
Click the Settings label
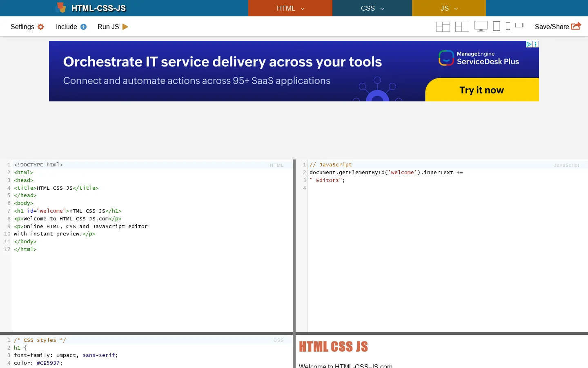(22, 27)
